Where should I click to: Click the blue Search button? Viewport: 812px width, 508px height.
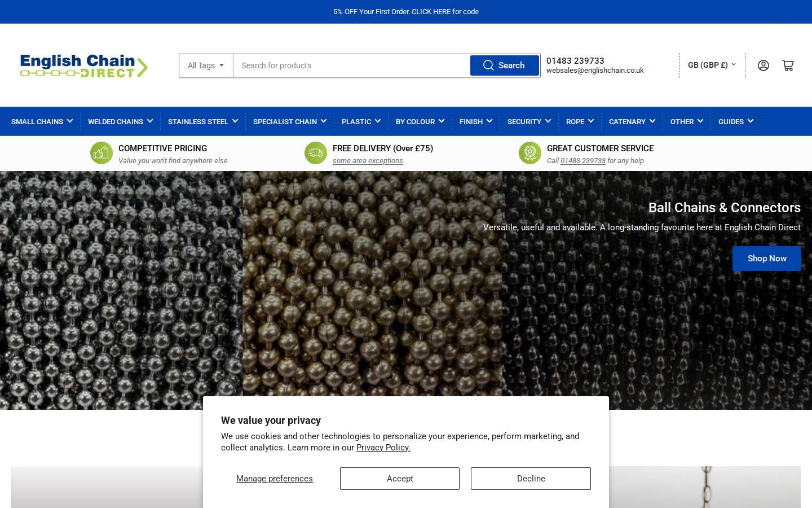(x=505, y=65)
